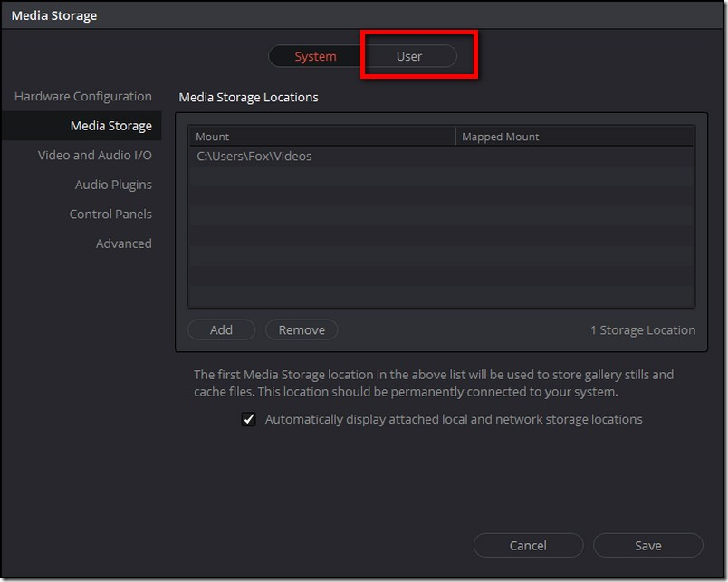Click the Media Storage window title bar
The height and width of the screenshot is (582, 728).
tap(362, 15)
